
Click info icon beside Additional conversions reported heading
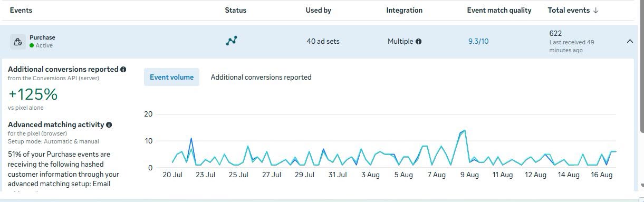point(123,69)
